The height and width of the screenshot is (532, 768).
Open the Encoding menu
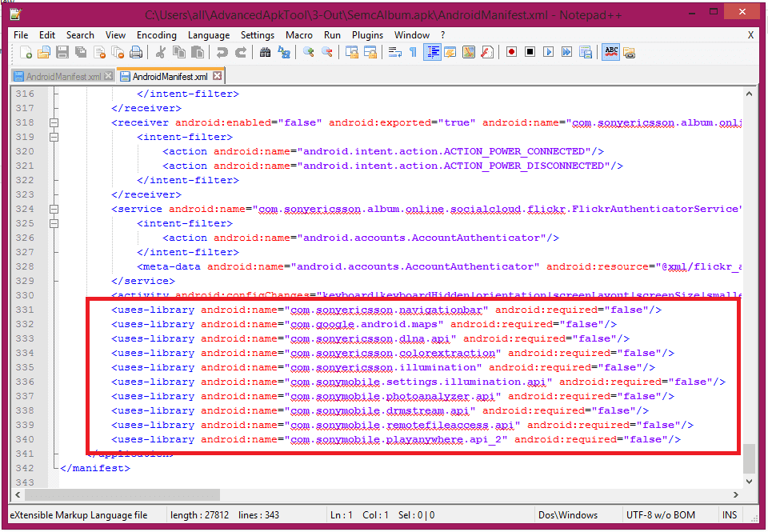coord(156,34)
